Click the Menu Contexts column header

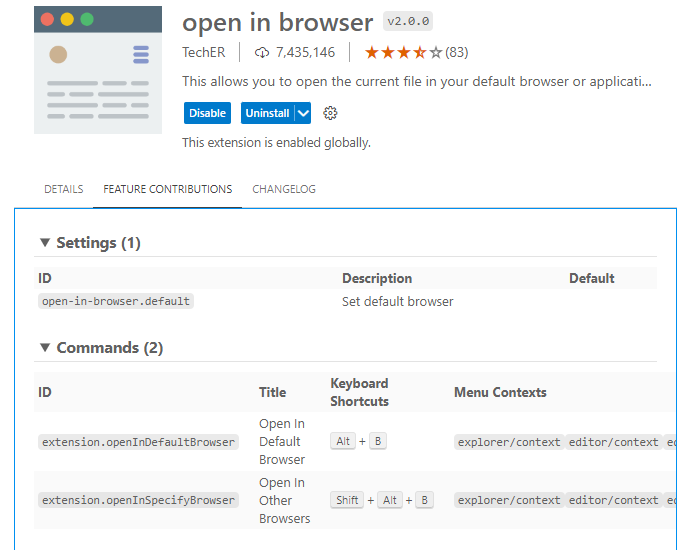500,392
